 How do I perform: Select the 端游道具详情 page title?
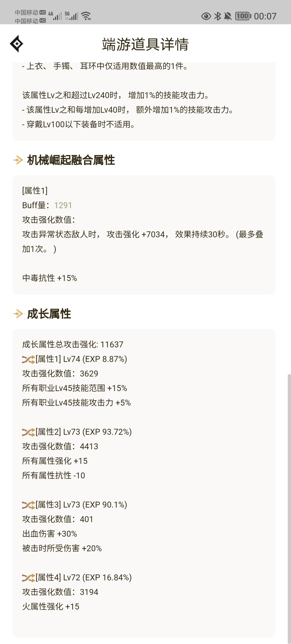(x=145, y=44)
